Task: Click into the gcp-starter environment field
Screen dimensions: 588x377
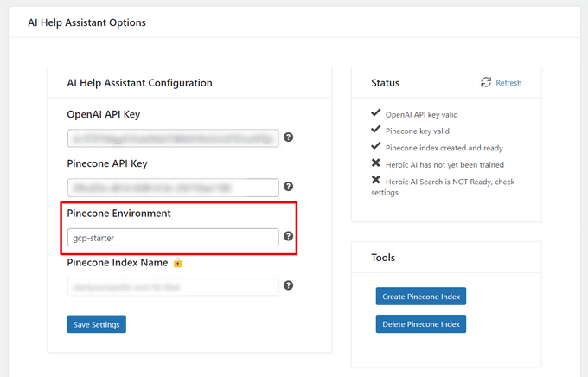Action: pyautogui.click(x=173, y=237)
